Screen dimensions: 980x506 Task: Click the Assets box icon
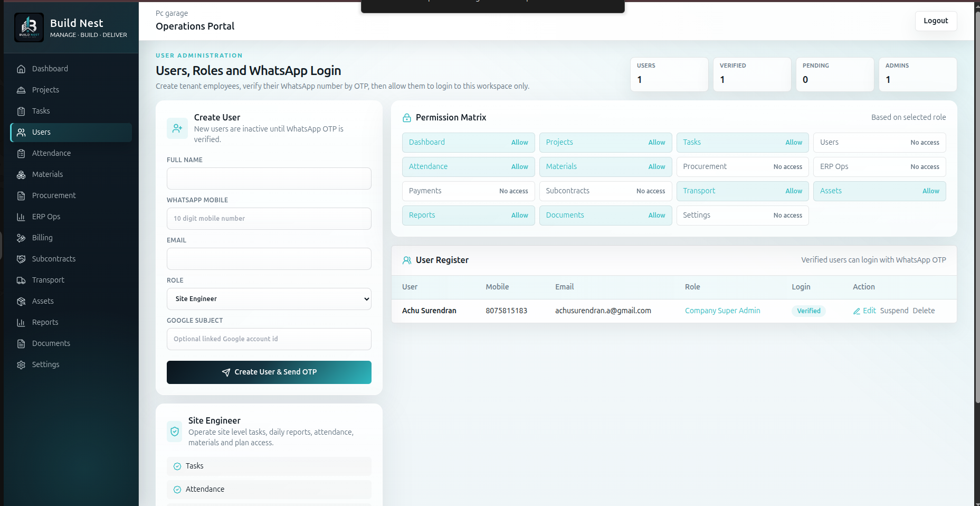21,301
